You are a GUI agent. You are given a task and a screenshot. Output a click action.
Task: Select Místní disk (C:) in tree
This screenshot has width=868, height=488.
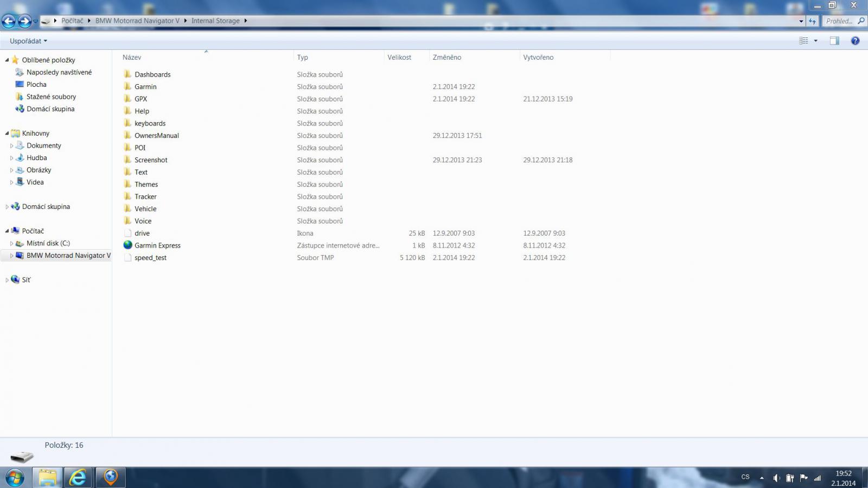pyautogui.click(x=48, y=243)
